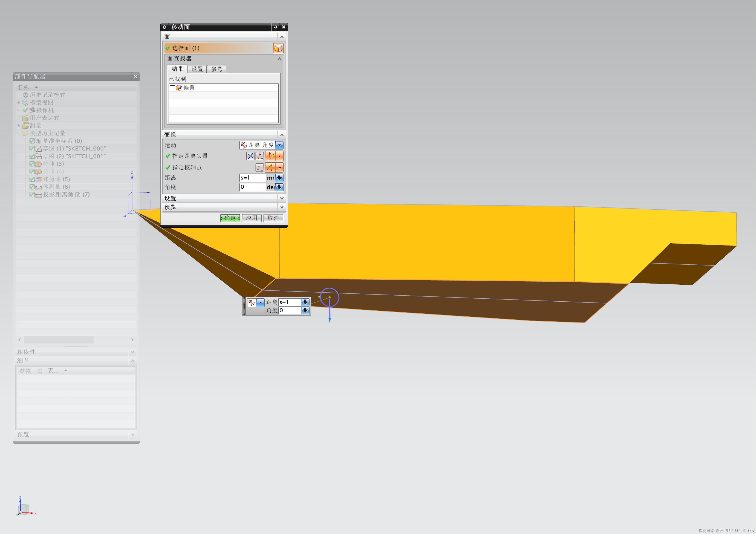
Task: Click the 体测量 (6) measure icon
Action: pos(39,187)
